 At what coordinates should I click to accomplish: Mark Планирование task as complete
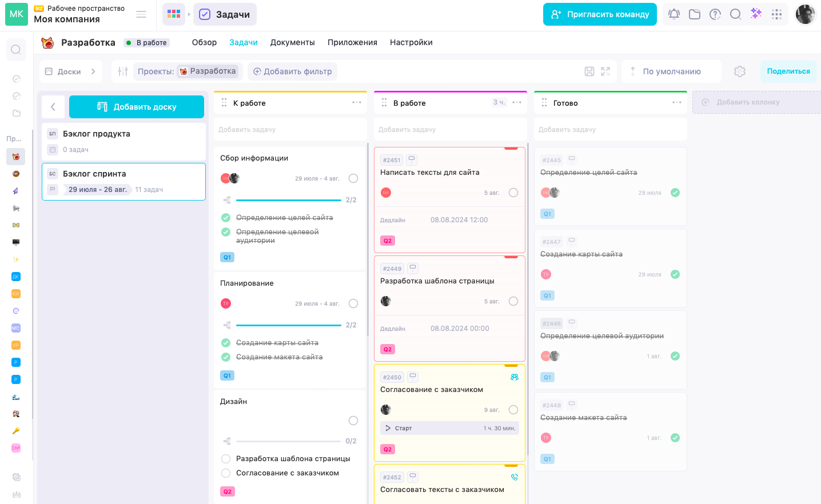353,303
